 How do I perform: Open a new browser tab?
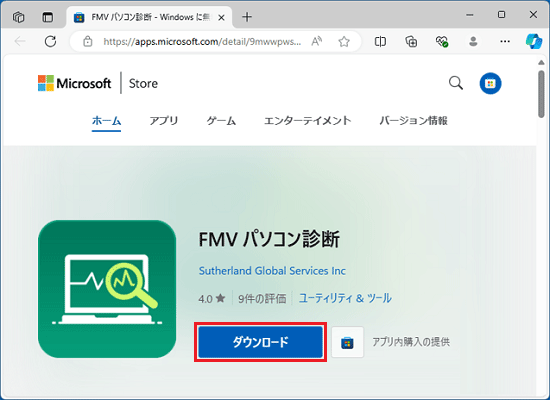tap(247, 17)
